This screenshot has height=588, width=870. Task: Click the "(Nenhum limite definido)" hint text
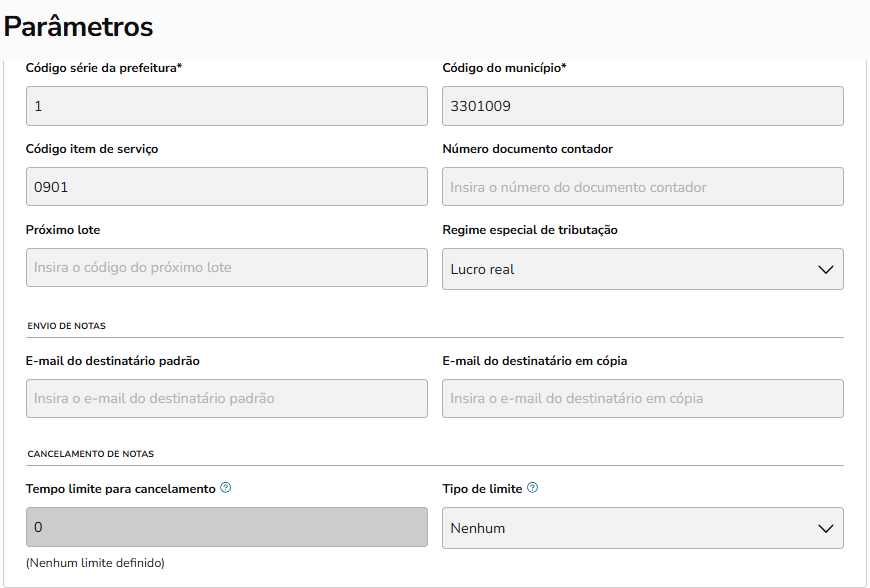coord(95,563)
